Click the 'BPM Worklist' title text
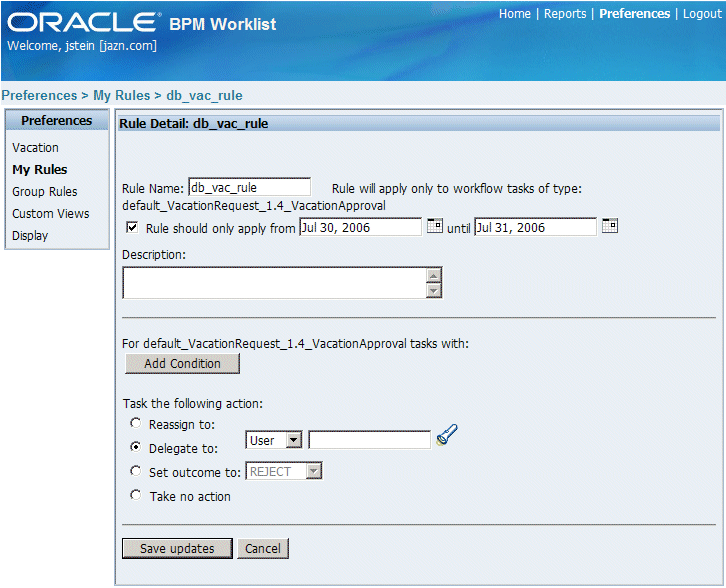 (222, 24)
